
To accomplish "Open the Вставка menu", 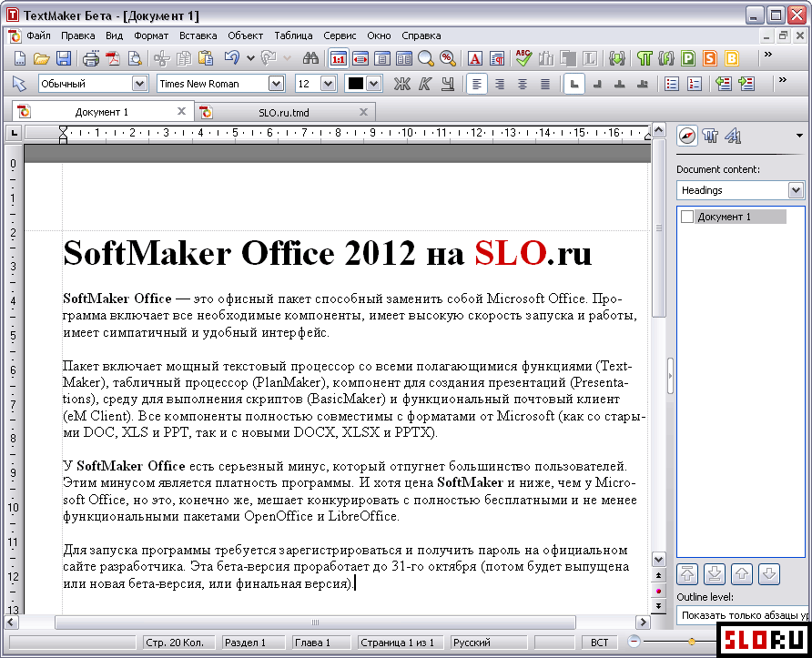I will [x=198, y=35].
